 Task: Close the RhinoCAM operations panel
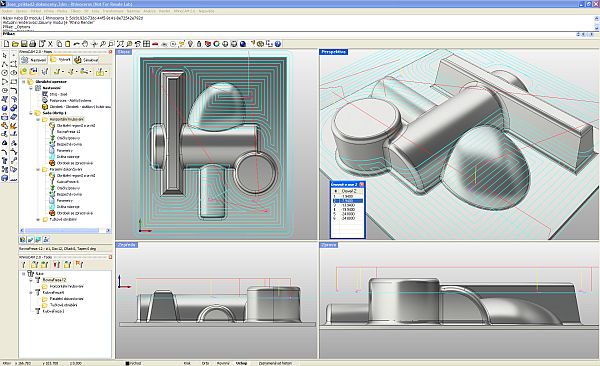click(110, 51)
